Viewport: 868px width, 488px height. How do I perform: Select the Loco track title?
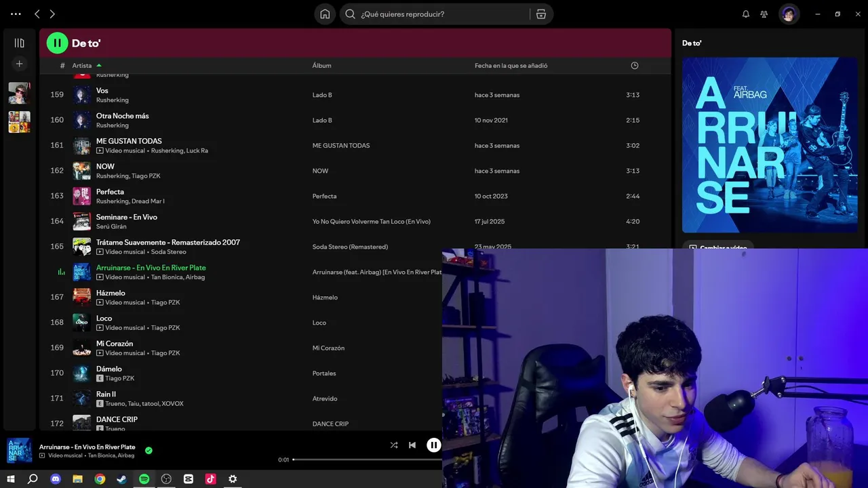pyautogui.click(x=104, y=318)
